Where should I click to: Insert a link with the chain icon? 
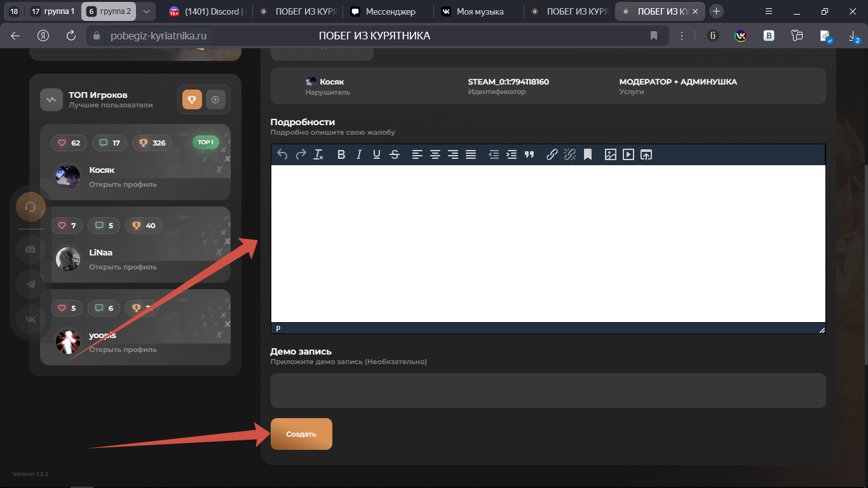[x=552, y=154]
